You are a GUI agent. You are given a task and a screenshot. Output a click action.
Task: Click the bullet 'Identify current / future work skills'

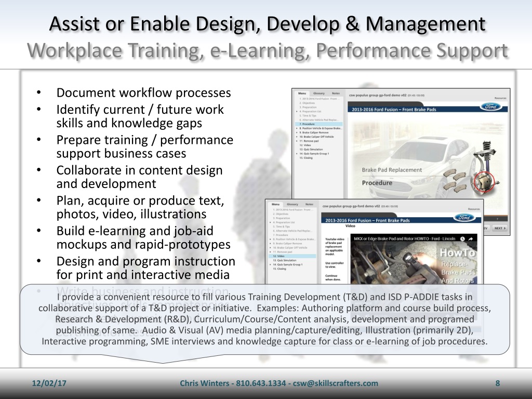(140, 116)
